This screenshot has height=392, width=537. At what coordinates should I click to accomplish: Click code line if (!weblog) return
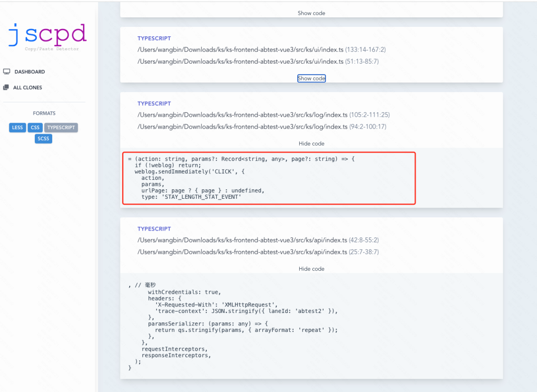(x=168, y=165)
